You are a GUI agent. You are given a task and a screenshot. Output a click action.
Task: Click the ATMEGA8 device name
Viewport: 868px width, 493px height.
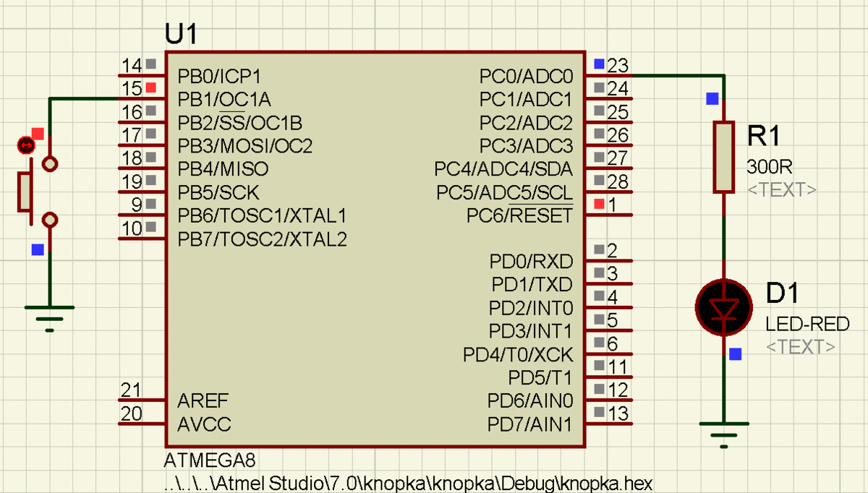click(x=210, y=460)
